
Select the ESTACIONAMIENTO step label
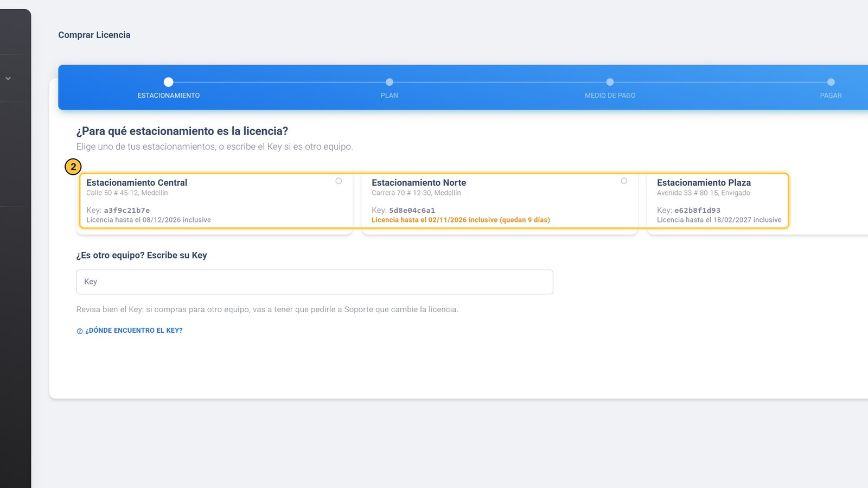coord(169,96)
